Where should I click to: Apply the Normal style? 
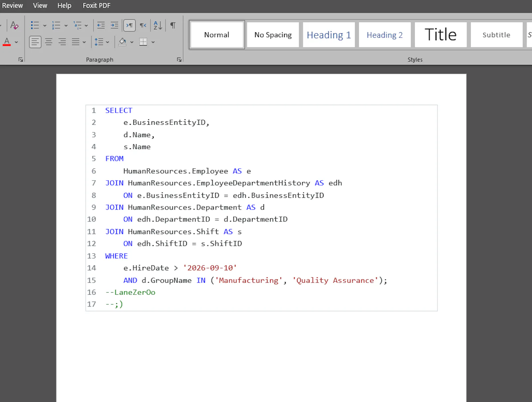point(217,35)
